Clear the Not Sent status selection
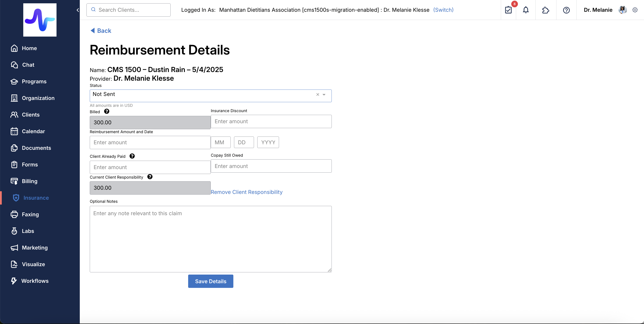 click(x=318, y=94)
